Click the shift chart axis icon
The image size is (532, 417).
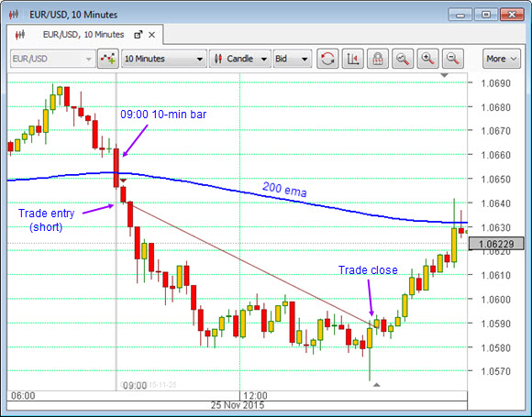pos(353,59)
